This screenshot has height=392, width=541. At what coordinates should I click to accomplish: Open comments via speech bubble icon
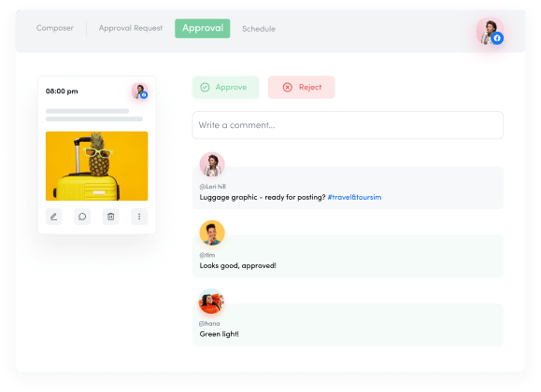pos(82,217)
